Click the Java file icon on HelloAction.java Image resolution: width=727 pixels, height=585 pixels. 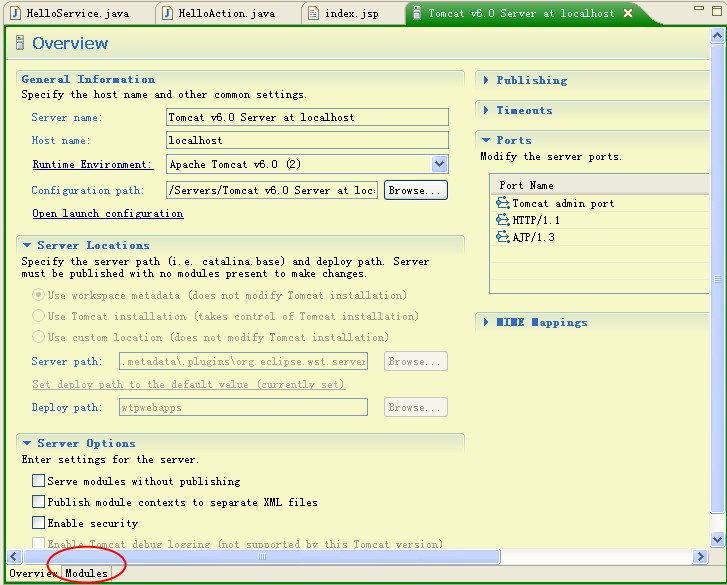tap(167, 13)
